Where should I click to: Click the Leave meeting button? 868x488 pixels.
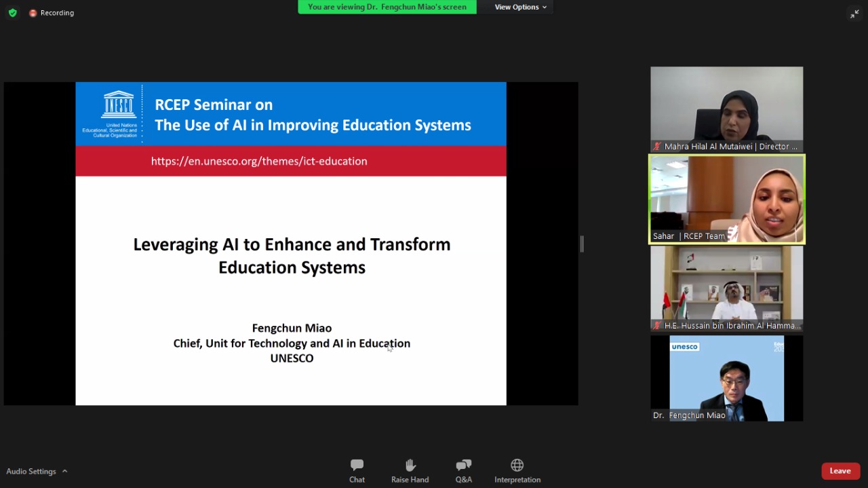click(x=840, y=471)
